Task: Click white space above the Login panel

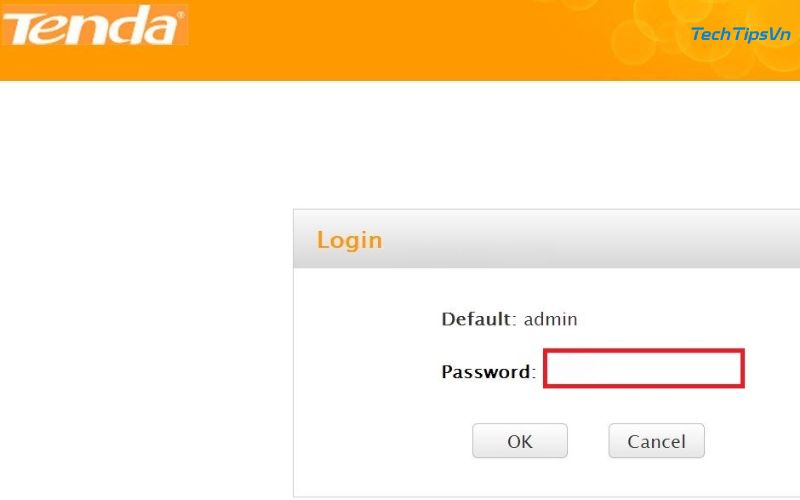Action: click(500, 150)
